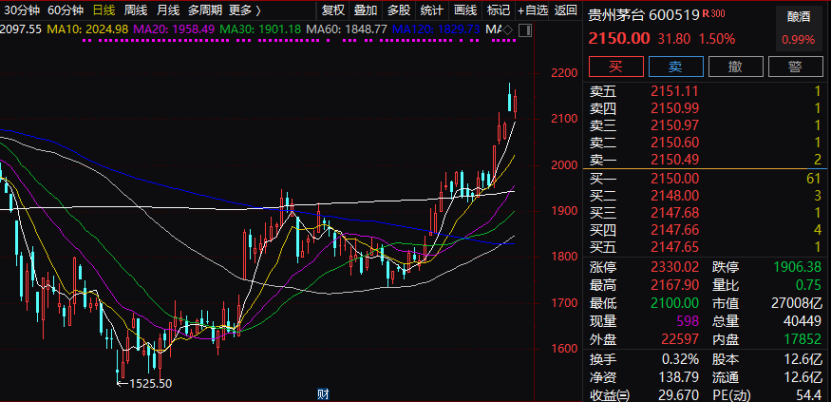Open the 复权 adjustment menu
831x402 pixels.
click(333, 10)
